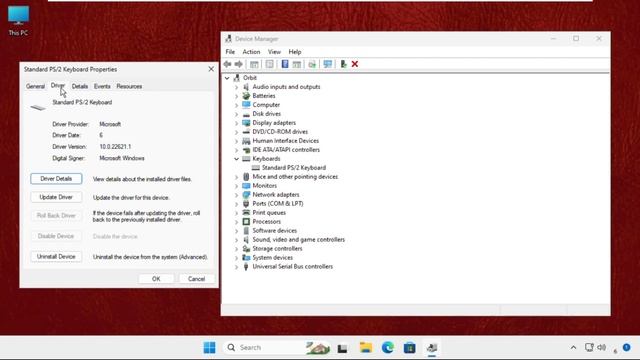The image size is (640, 360).
Task: Expand the System devices category
Action: click(x=236, y=258)
